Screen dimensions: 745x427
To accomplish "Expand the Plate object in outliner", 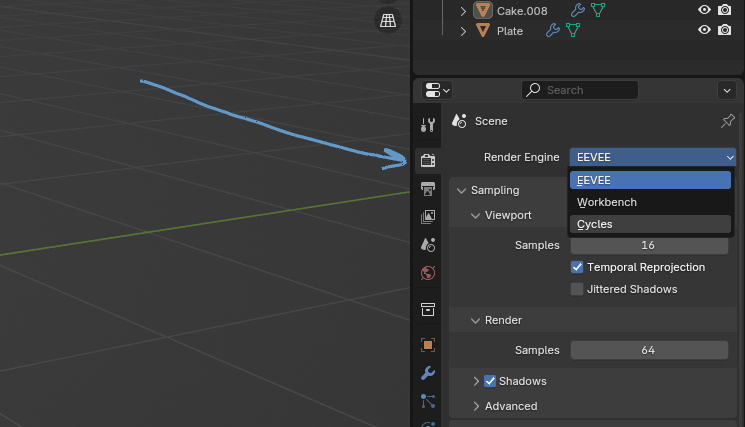I will 463,31.
